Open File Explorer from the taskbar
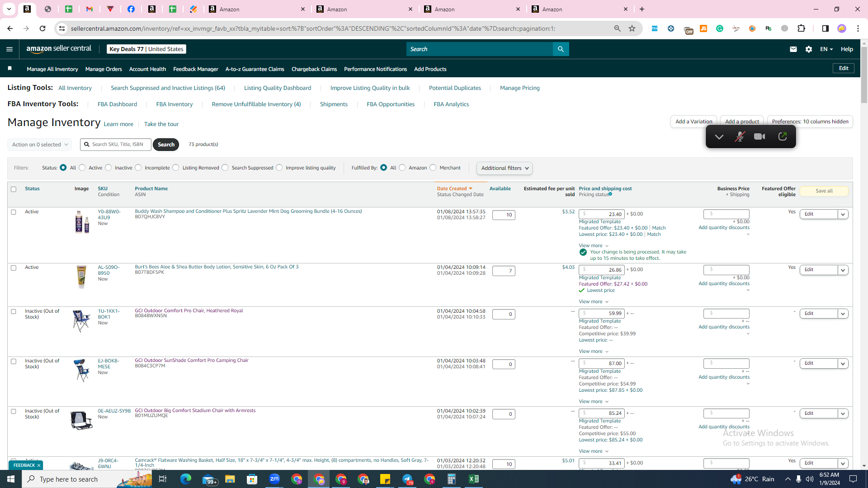Image resolution: width=868 pixels, height=488 pixels. pos(230,479)
